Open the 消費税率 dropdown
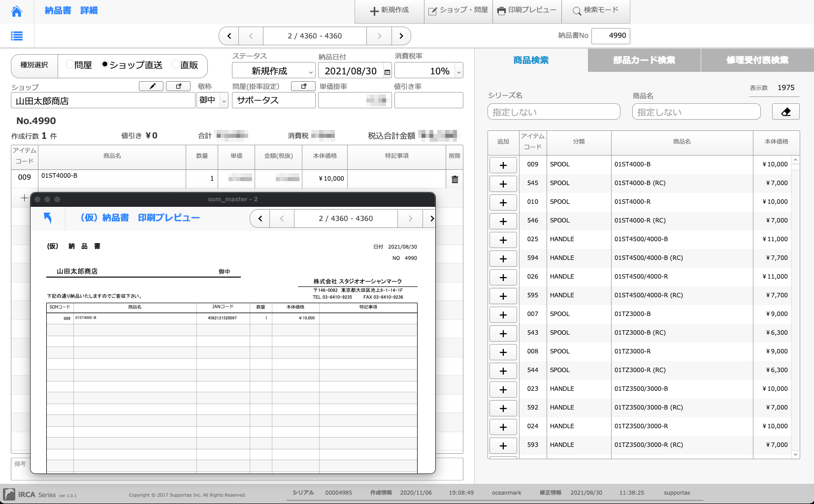The width and height of the screenshot is (814, 504). click(x=458, y=72)
